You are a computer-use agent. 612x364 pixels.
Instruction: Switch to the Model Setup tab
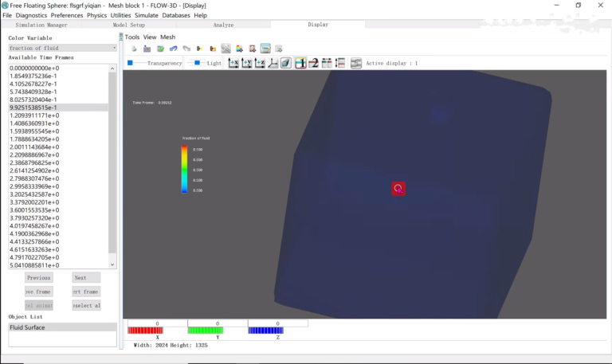pyautogui.click(x=129, y=25)
